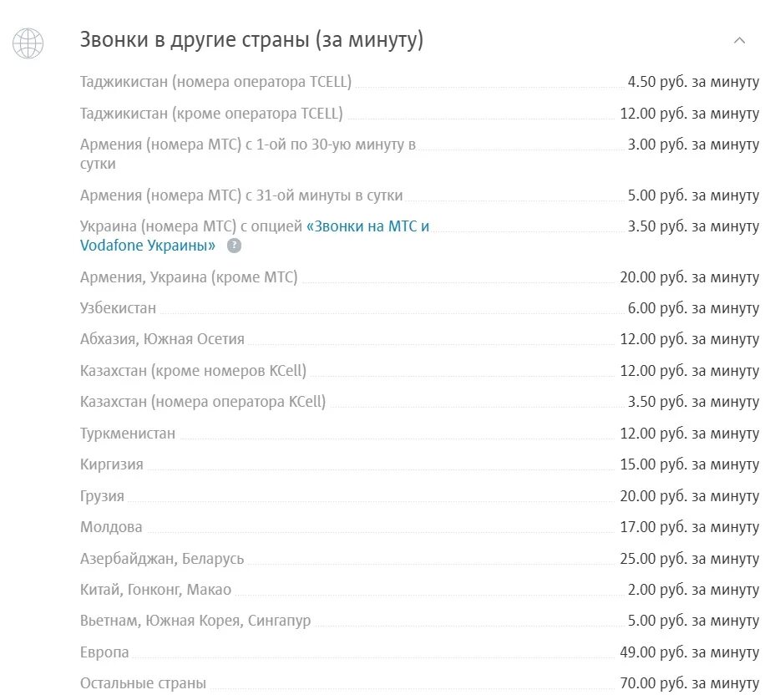780x700 pixels.
Task: Click the price '70.00 руб. за минуту'
Action: 690,683
